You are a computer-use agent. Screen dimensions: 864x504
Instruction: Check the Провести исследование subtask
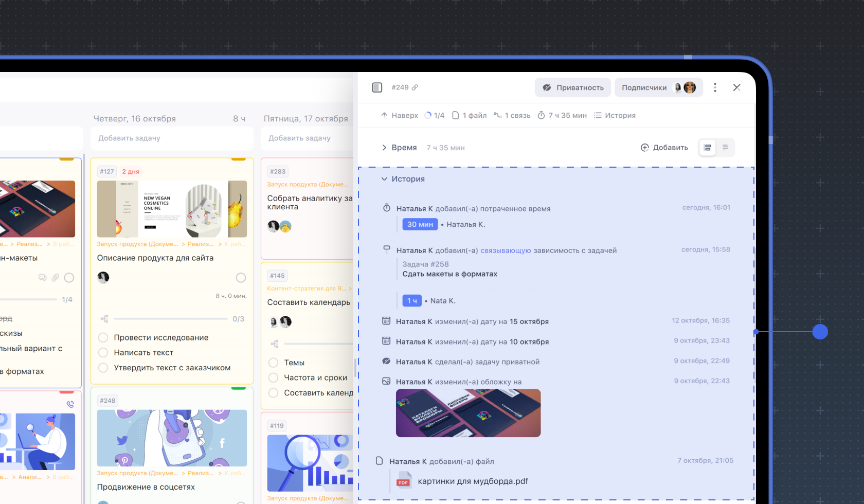click(103, 337)
